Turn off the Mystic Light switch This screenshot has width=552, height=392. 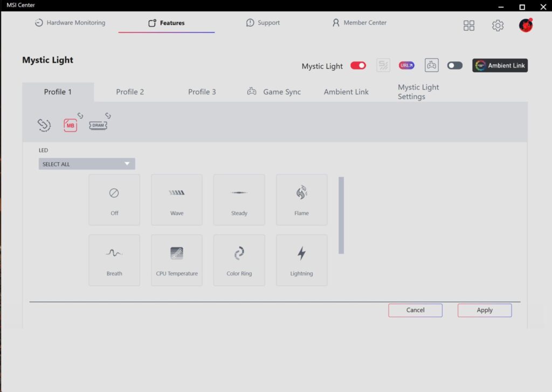358,65
